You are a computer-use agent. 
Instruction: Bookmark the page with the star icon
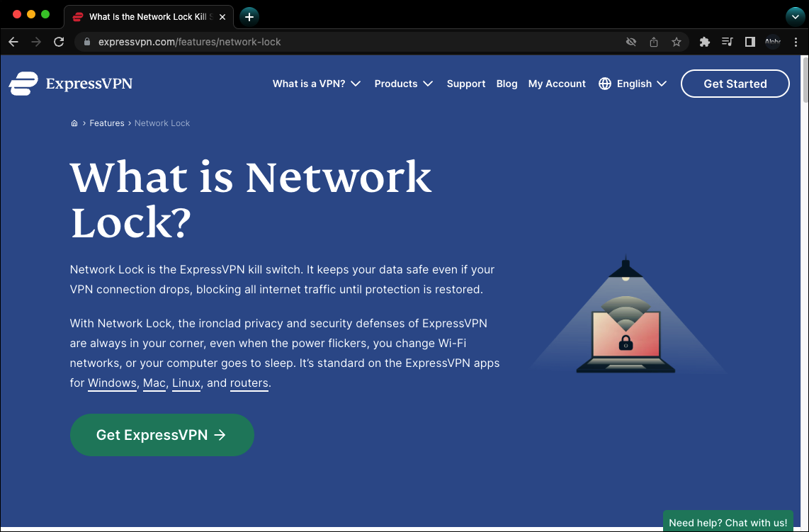676,42
